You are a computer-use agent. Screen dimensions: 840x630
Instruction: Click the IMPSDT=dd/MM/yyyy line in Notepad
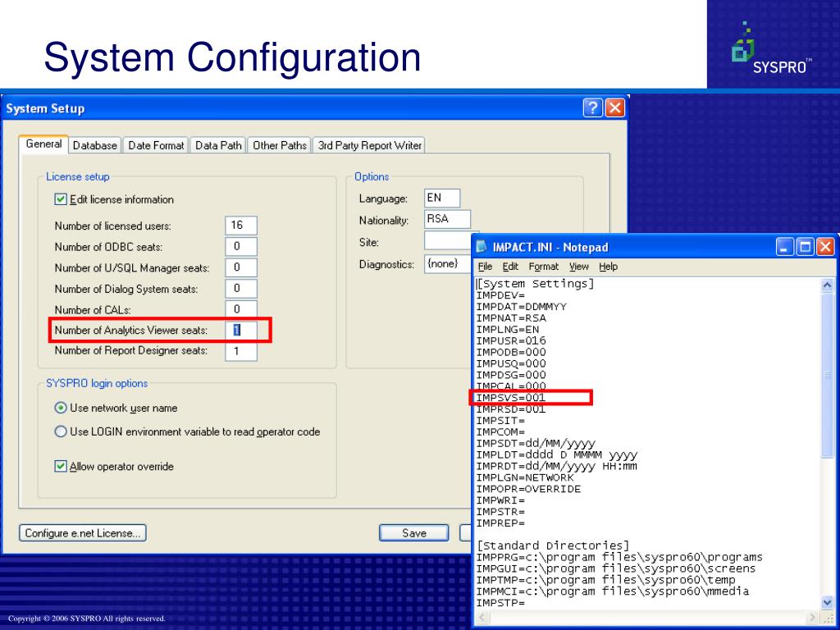click(536, 444)
